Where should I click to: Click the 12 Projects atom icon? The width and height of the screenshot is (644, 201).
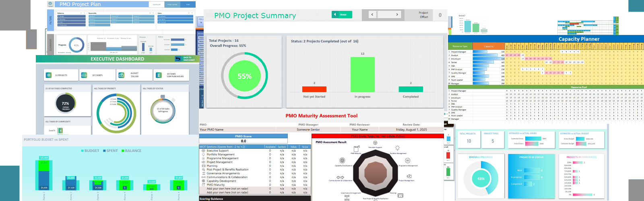click(49, 75)
